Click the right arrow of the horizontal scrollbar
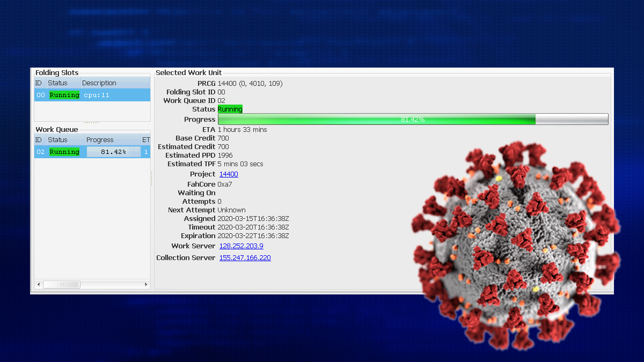 (145, 284)
